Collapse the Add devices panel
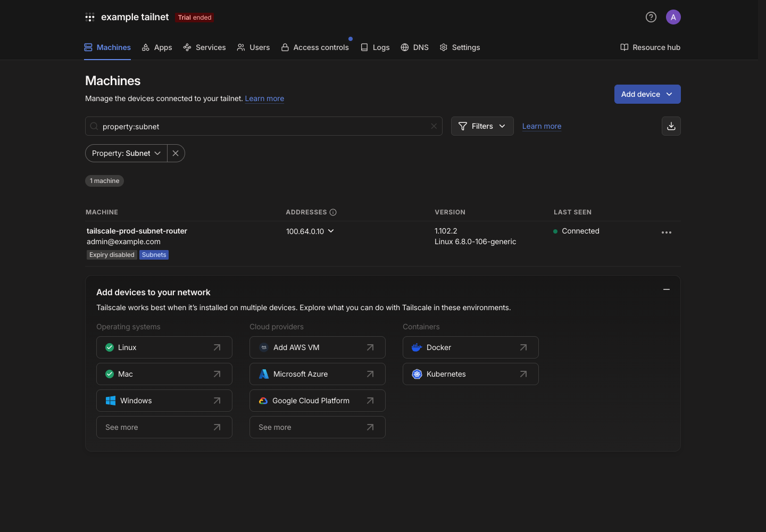The image size is (766, 532). [667, 289]
